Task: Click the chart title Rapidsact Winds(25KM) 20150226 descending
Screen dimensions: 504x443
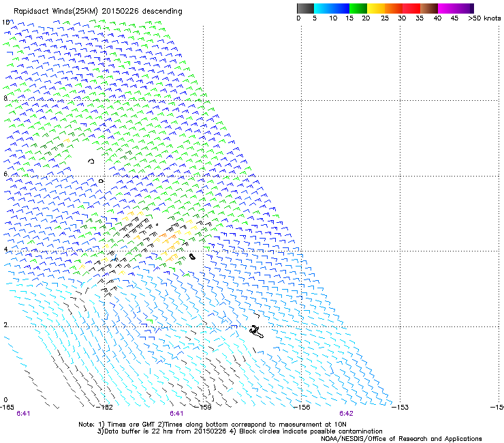Action: click(97, 12)
